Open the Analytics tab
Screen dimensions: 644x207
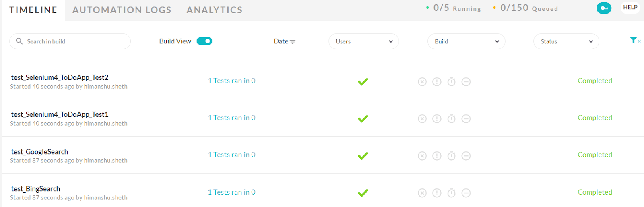pyautogui.click(x=215, y=10)
